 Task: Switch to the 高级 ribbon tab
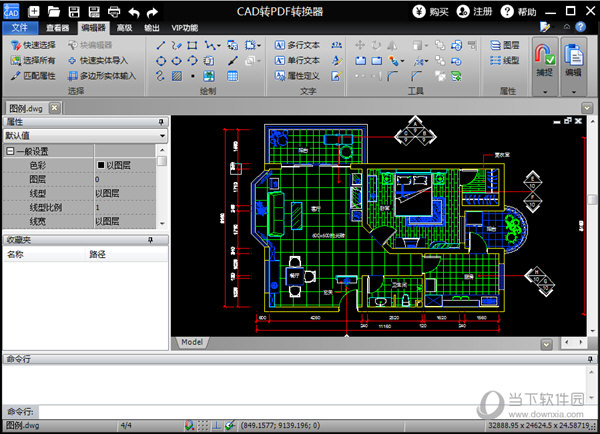point(124,28)
